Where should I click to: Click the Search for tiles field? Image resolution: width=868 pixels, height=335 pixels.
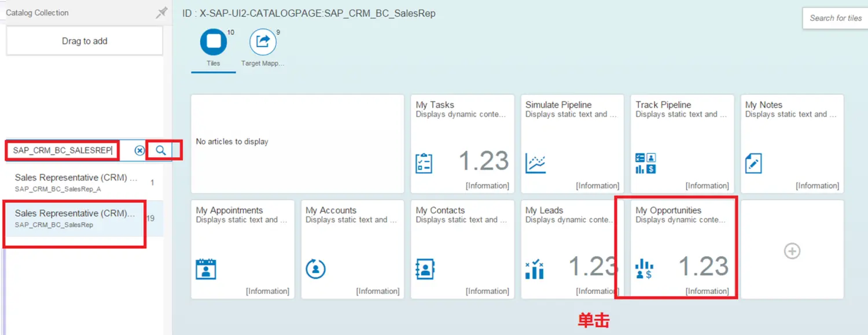pos(836,18)
